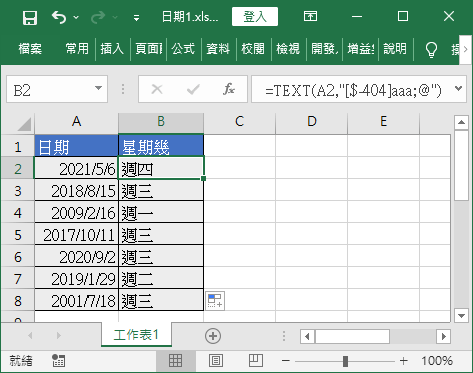Click the lightbulb Tell Me icon
473x373 pixels.
coord(431,50)
